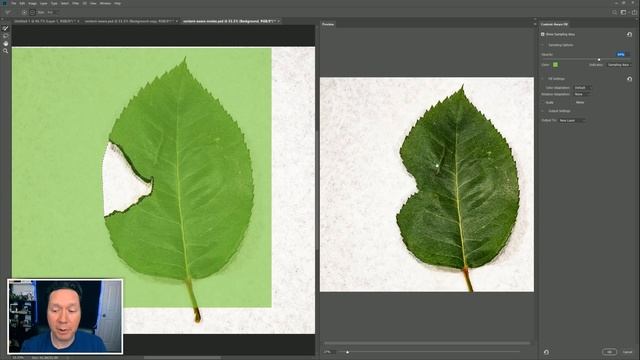640x360 pixels.
Task: Toggle Show Sampling Area checkbox
Action: click(543, 34)
